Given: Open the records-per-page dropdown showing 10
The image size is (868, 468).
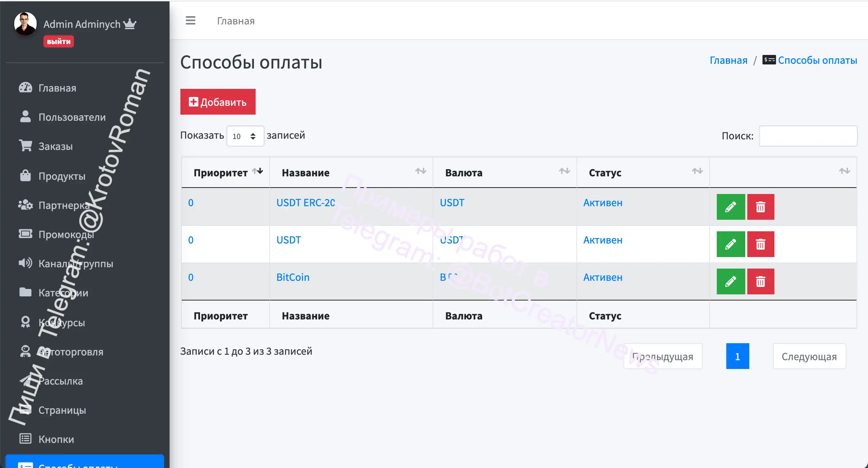Looking at the screenshot, I should [245, 136].
